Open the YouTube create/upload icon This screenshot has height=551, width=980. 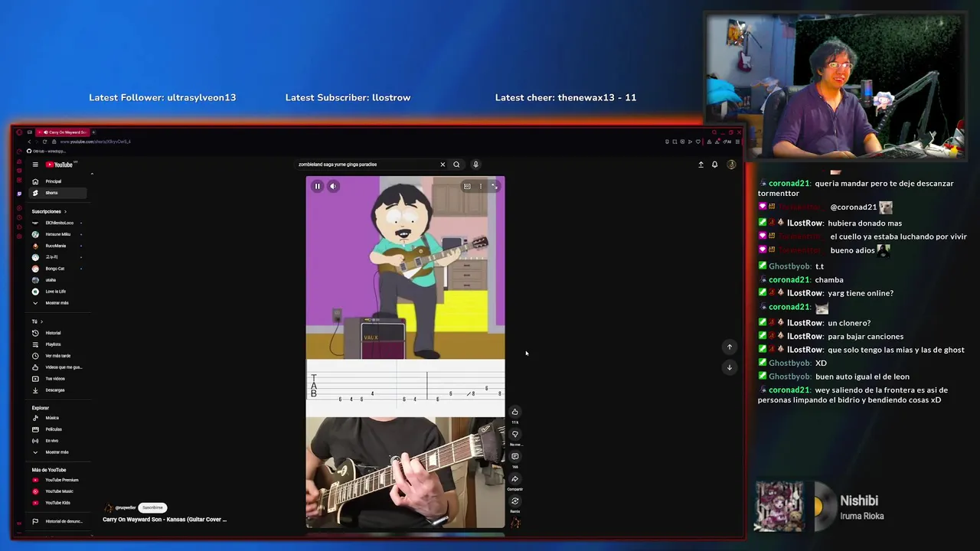click(701, 165)
